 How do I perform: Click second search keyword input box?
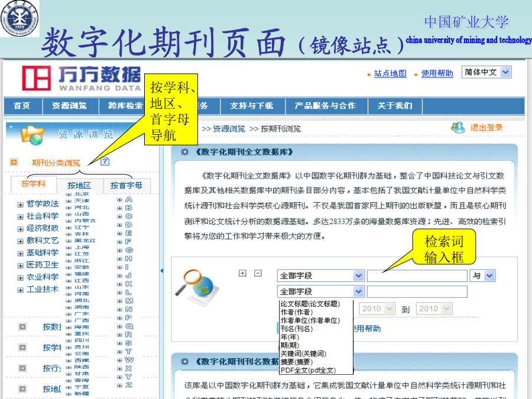click(x=417, y=291)
